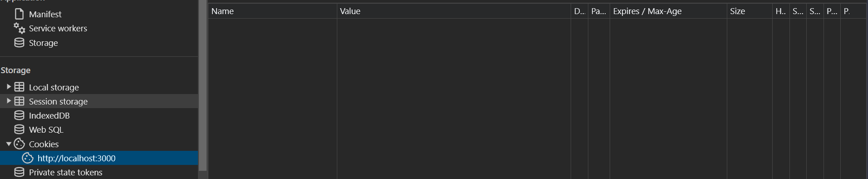The height and width of the screenshot is (179, 868).
Task: Collapse the Cookies tree node
Action: (x=9, y=144)
